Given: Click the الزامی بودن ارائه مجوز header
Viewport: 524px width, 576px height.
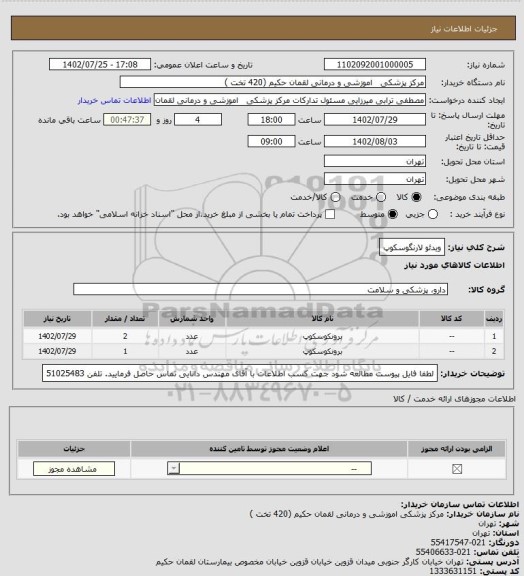Looking at the screenshot, I should click(x=456, y=449).
